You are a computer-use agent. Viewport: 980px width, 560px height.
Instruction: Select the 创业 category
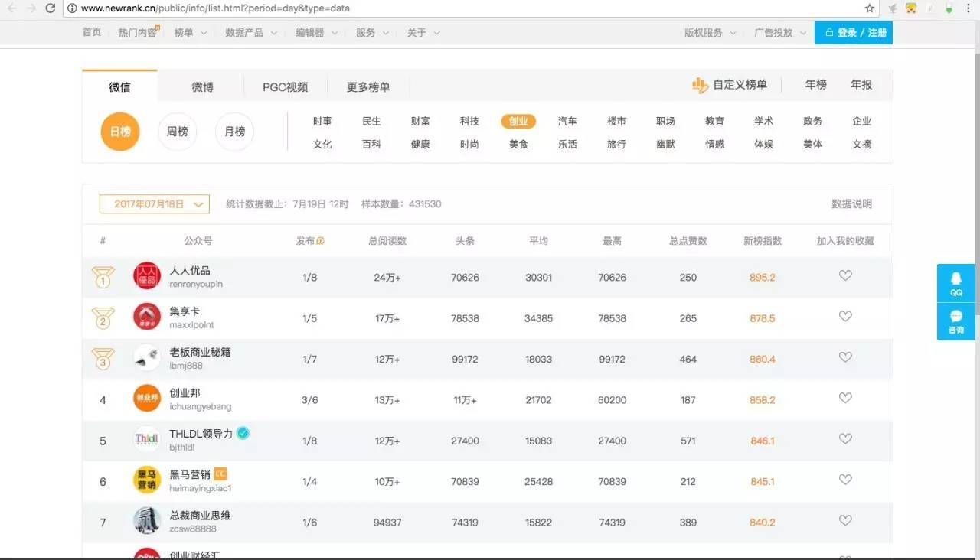click(x=518, y=121)
